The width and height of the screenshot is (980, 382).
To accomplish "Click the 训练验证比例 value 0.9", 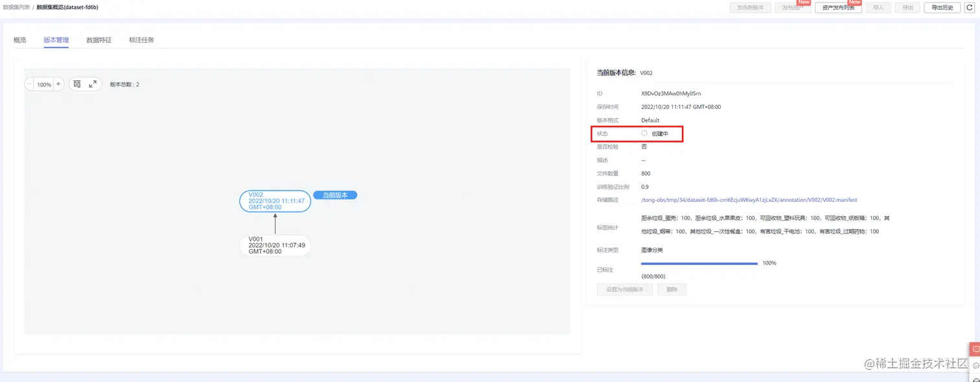I will pyautogui.click(x=645, y=186).
